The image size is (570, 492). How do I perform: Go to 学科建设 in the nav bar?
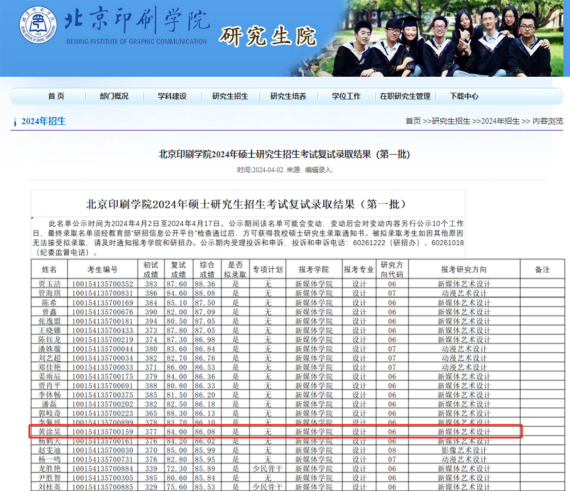click(172, 96)
